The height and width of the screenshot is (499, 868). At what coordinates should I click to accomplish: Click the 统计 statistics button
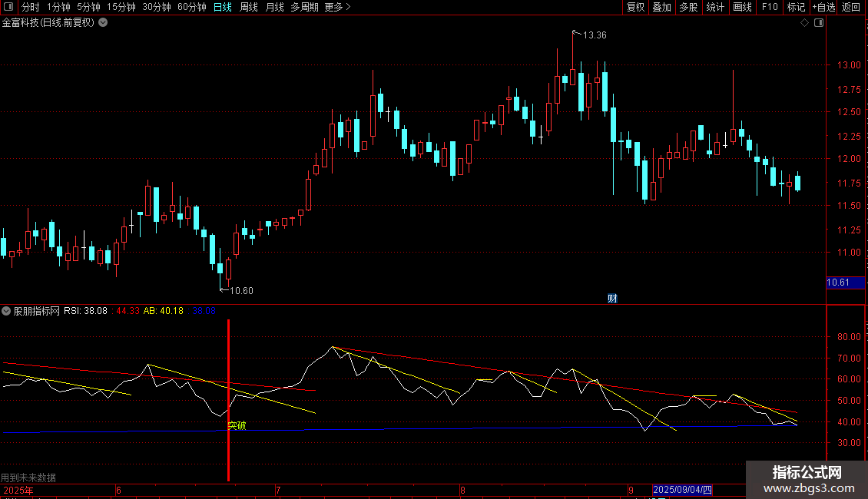(714, 7)
